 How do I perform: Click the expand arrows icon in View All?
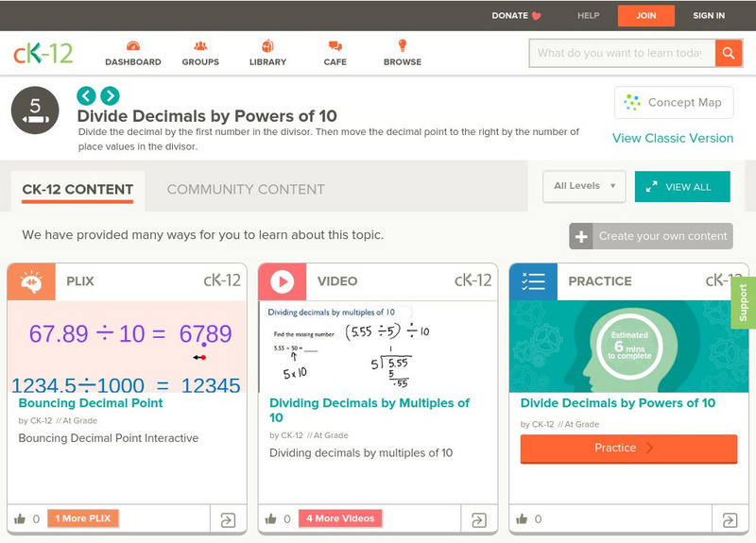[x=651, y=187]
